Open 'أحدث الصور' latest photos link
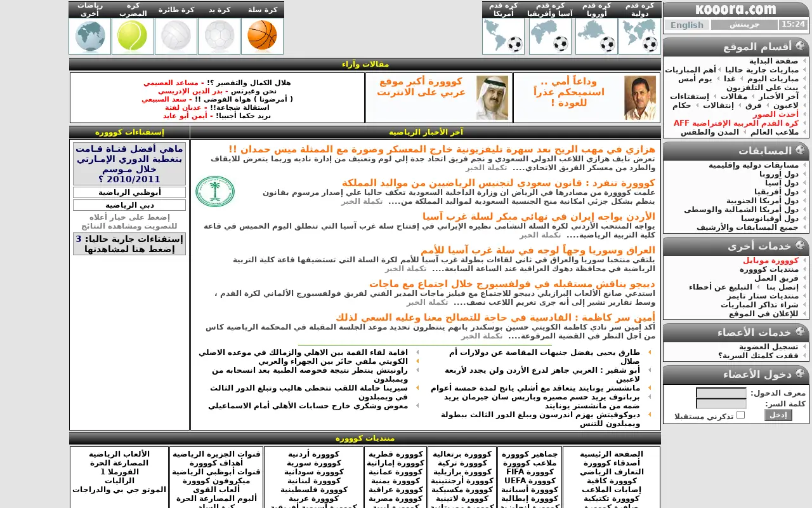This screenshot has height=508, width=812. 775,114
